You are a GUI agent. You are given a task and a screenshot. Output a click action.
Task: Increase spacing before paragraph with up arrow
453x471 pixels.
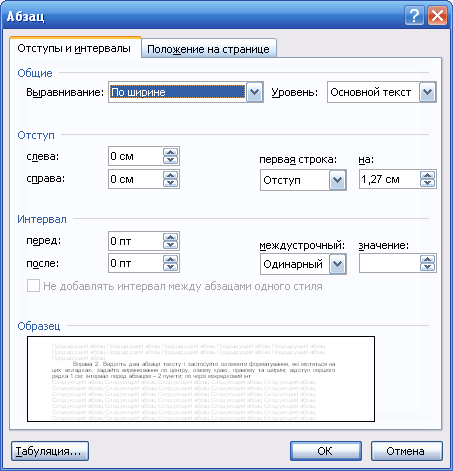click(171, 237)
